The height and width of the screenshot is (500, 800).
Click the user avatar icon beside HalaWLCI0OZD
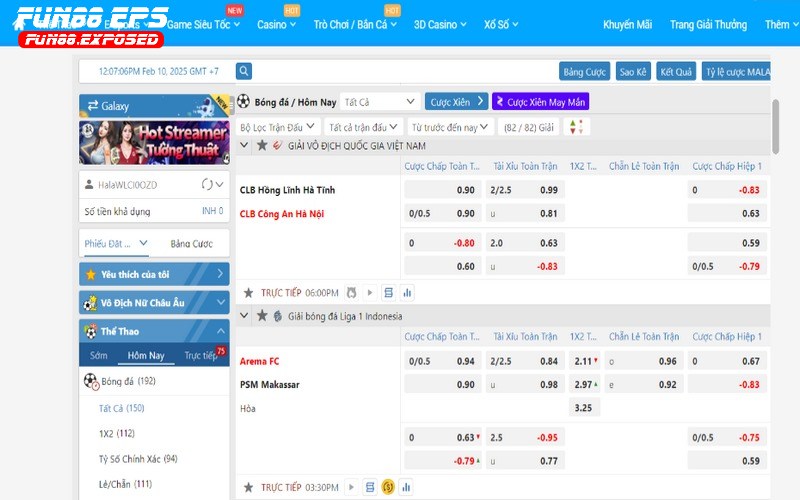(89, 184)
